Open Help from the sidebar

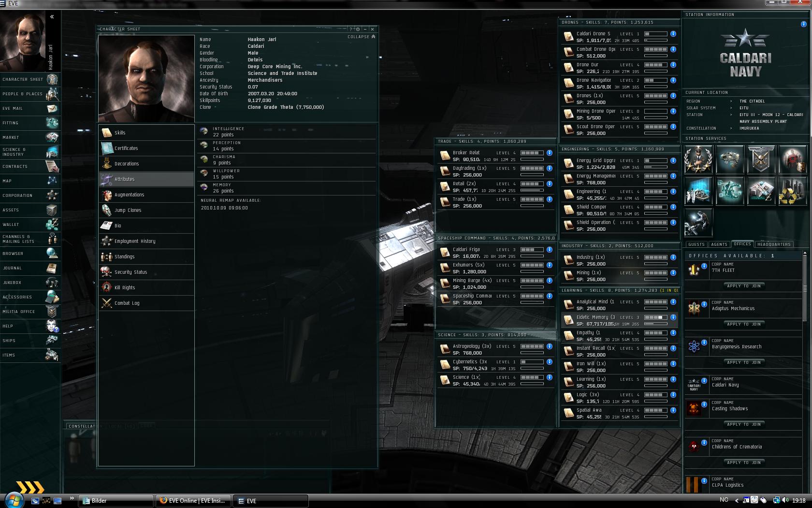click(x=30, y=326)
